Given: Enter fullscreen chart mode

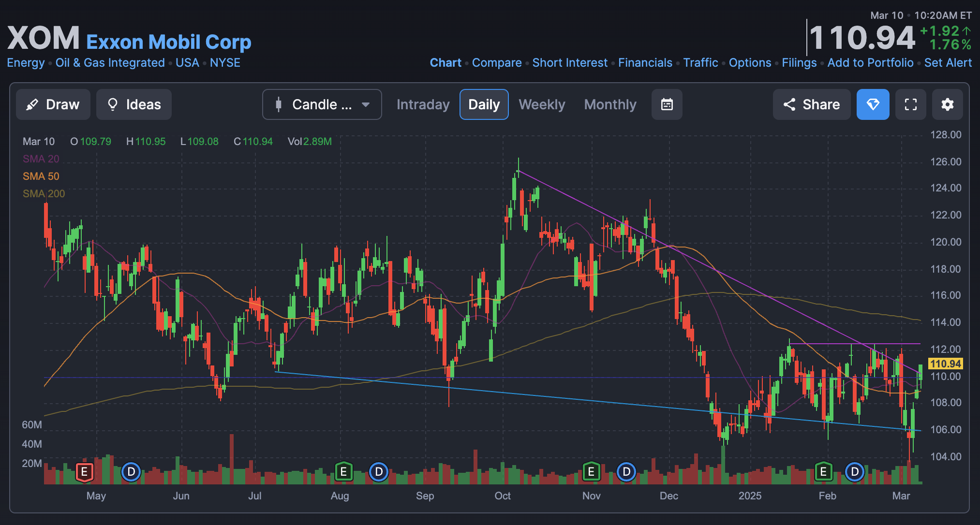Looking at the screenshot, I should coord(910,104).
